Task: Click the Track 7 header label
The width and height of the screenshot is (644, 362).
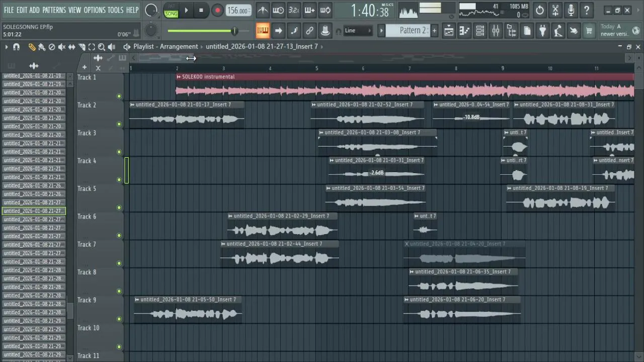Action: click(87, 244)
